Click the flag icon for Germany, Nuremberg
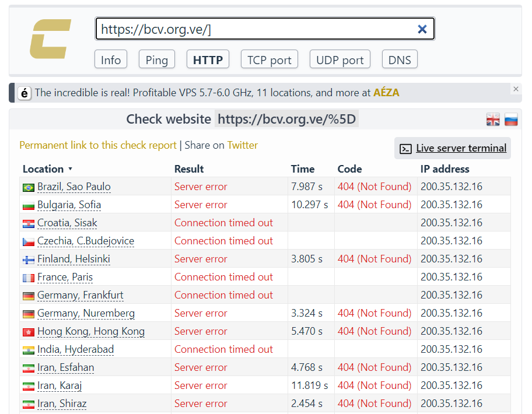This screenshot has height=414, width=532. [x=29, y=314]
